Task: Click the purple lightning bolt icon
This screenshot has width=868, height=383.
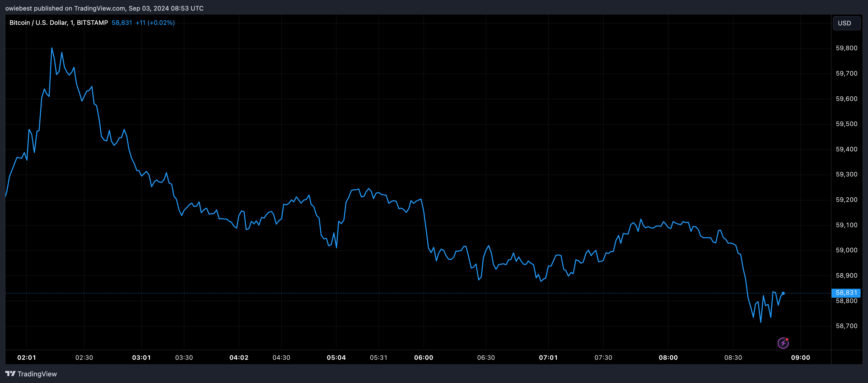Action: 783,343
